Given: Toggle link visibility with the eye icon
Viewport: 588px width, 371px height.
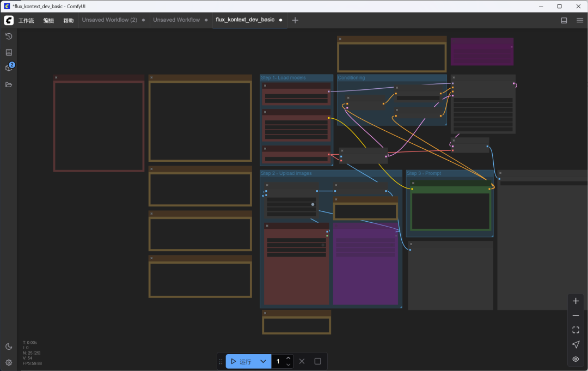Looking at the screenshot, I should [576, 359].
